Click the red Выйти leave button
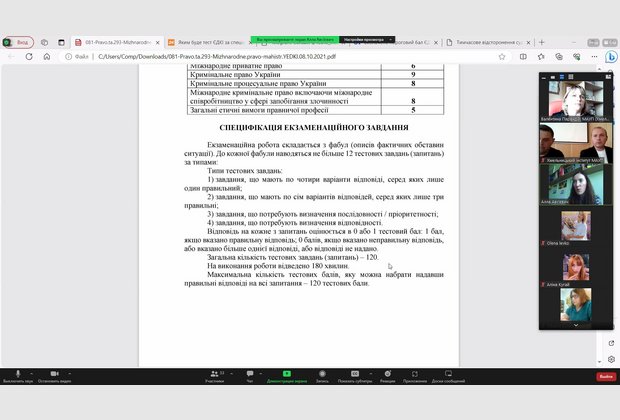 pos(606,376)
